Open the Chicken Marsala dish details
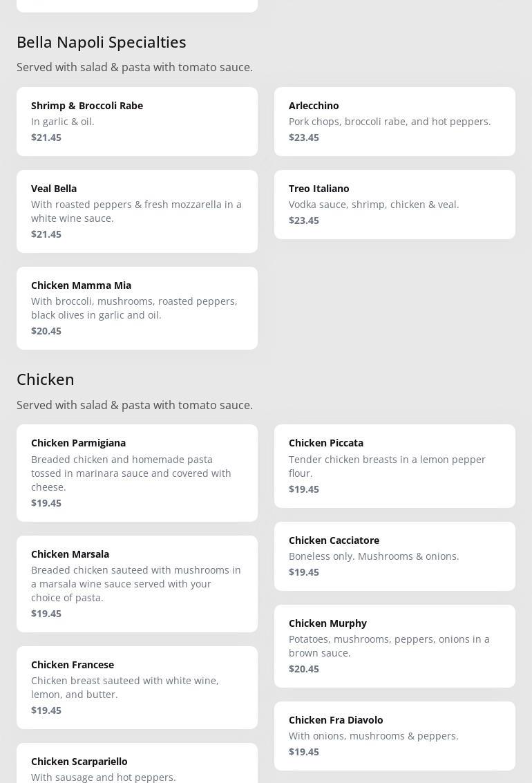532x783 pixels. [x=137, y=583]
